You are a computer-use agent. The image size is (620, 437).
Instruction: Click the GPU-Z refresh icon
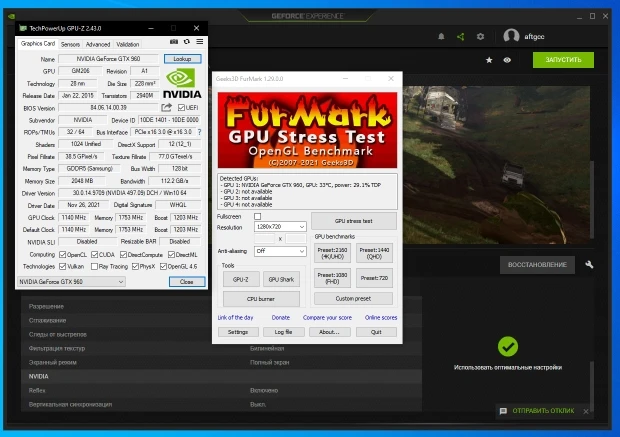pyautogui.click(x=187, y=42)
